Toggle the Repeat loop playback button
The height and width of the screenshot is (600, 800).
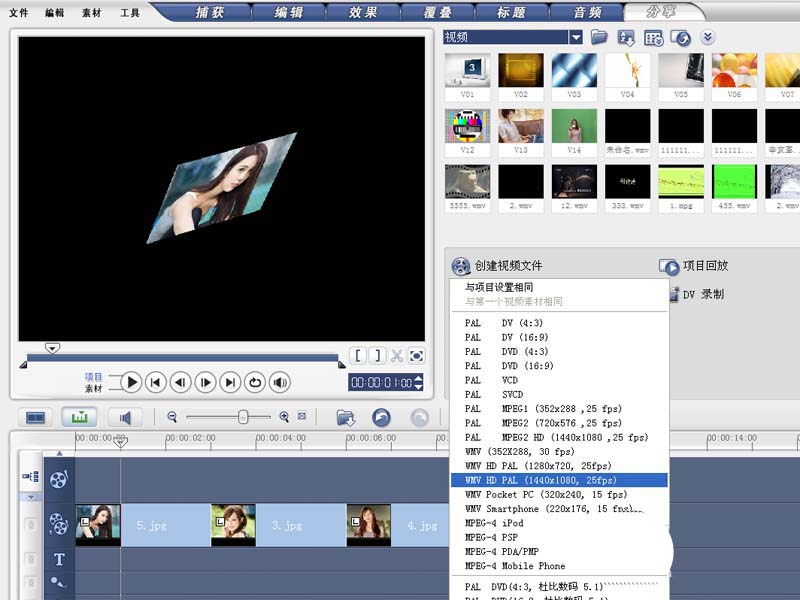pos(255,382)
